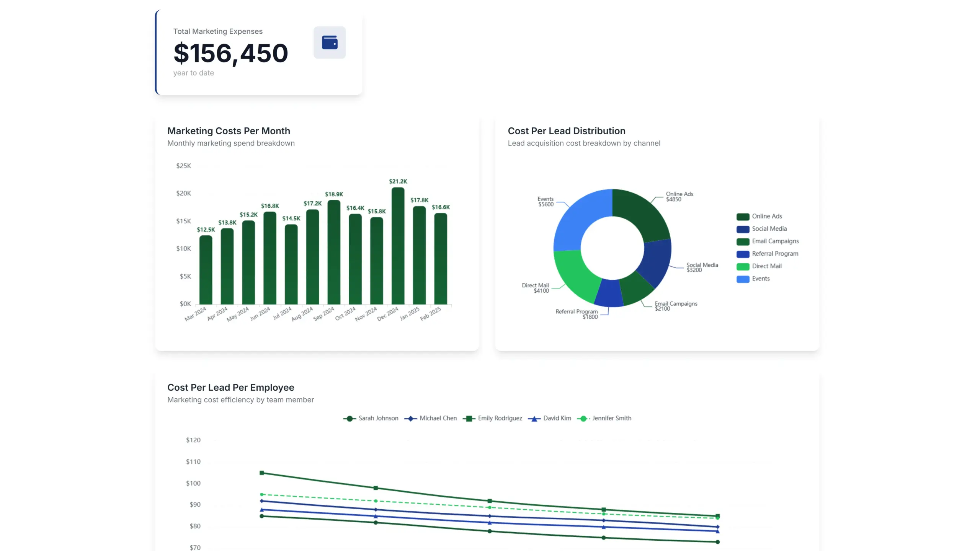This screenshot has width=980, height=551.
Task: Click the 'Referral Program $1800' donut label
Action: (x=577, y=314)
